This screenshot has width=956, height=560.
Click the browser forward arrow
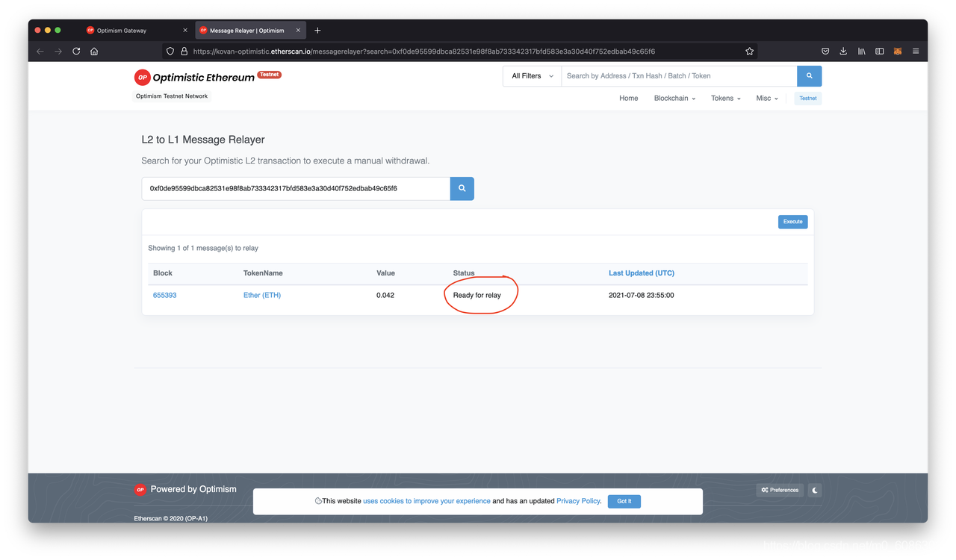58,52
